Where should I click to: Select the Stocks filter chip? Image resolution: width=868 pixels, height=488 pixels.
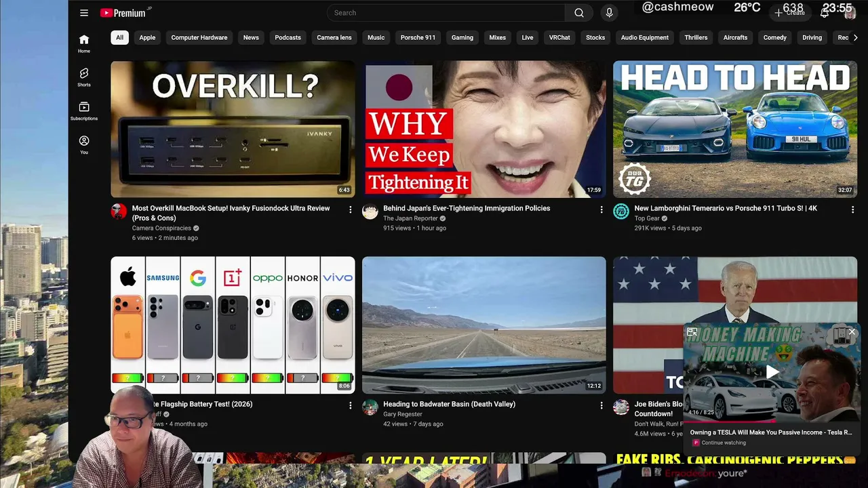point(595,38)
